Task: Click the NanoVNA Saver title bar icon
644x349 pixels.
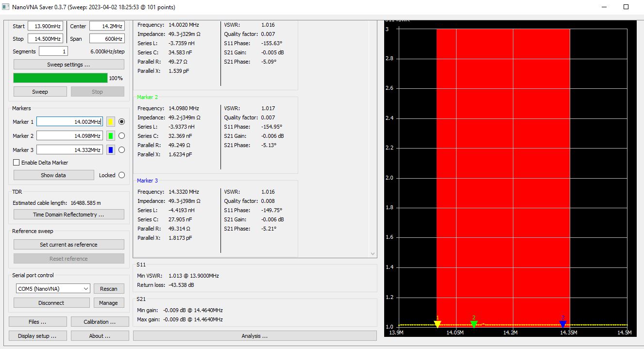Action: click(6, 7)
